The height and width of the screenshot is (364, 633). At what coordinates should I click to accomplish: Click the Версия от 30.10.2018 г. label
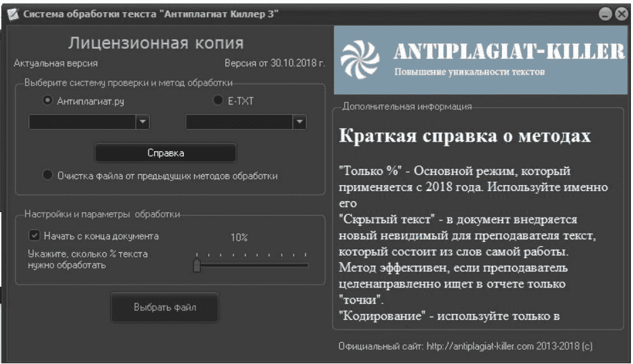coord(275,63)
